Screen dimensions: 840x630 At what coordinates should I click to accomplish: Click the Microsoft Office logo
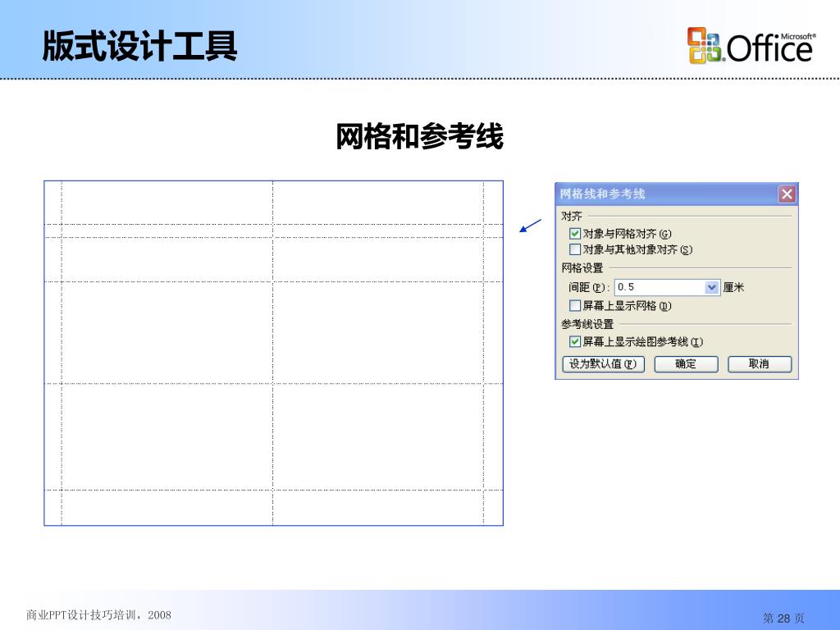point(751,46)
